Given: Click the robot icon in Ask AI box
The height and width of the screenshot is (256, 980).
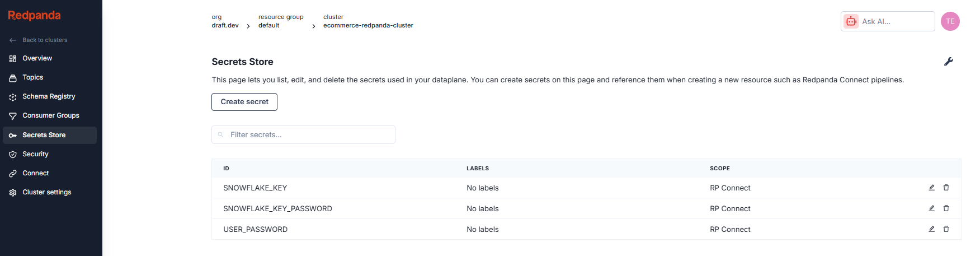Looking at the screenshot, I should [x=851, y=21].
